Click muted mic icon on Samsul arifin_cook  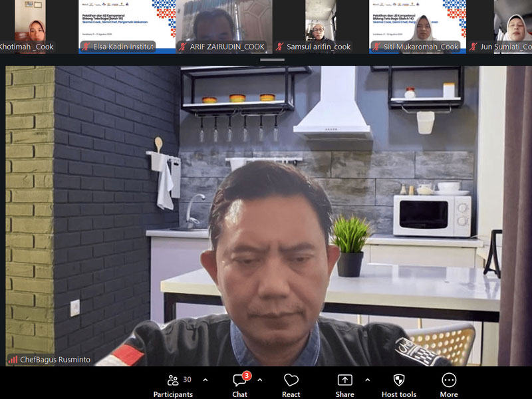pyautogui.click(x=279, y=47)
